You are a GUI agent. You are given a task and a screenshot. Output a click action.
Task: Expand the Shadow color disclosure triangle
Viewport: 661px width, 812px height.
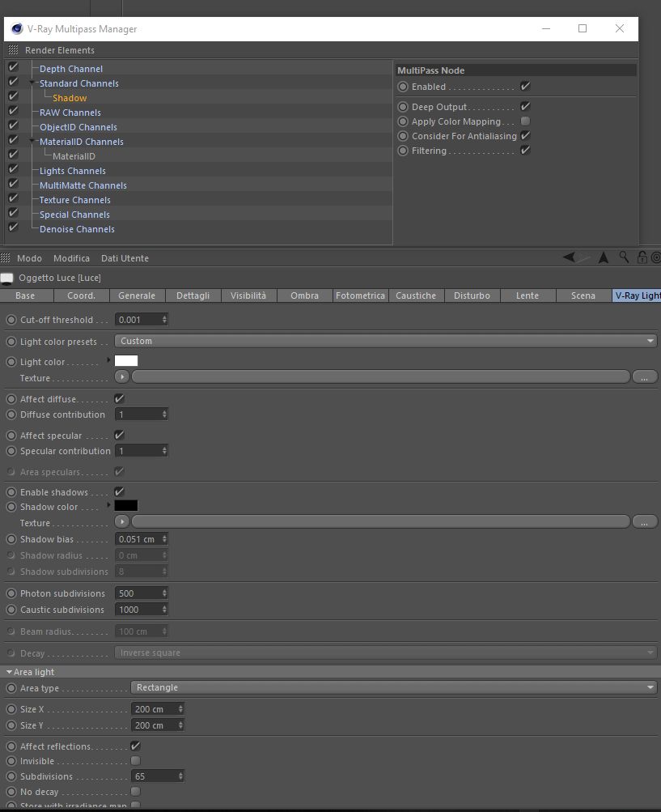[x=108, y=505]
